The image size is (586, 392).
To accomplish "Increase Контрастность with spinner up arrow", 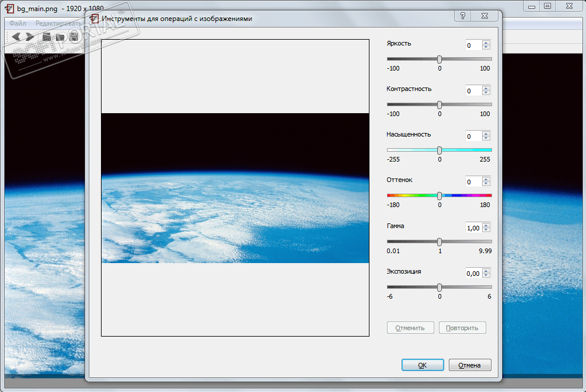I will tap(486, 88).
